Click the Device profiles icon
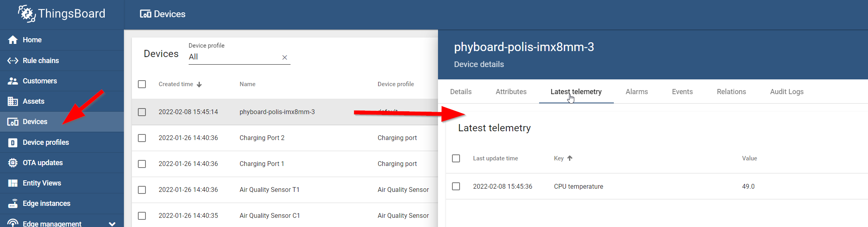This screenshot has width=868, height=227. click(x=13, y=142)
